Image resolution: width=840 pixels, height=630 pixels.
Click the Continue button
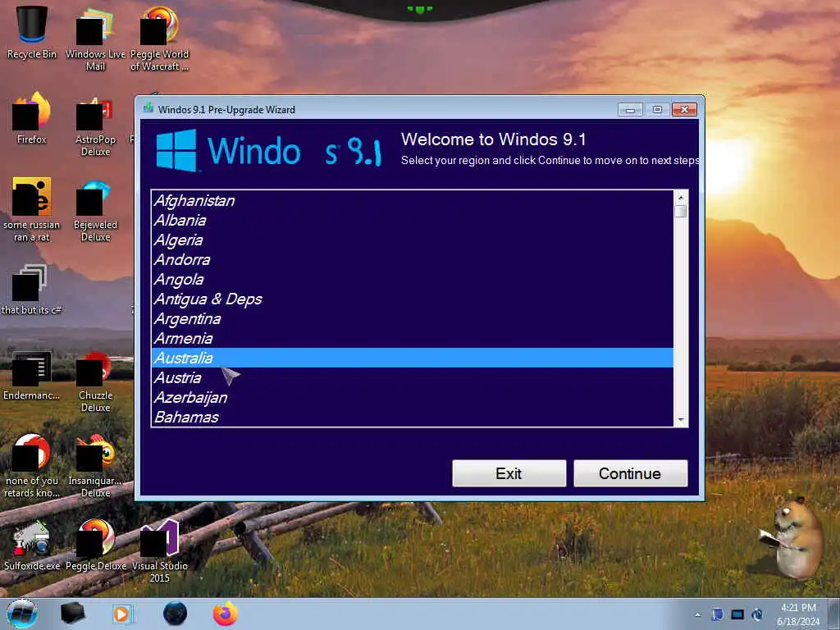pos(631,473)
